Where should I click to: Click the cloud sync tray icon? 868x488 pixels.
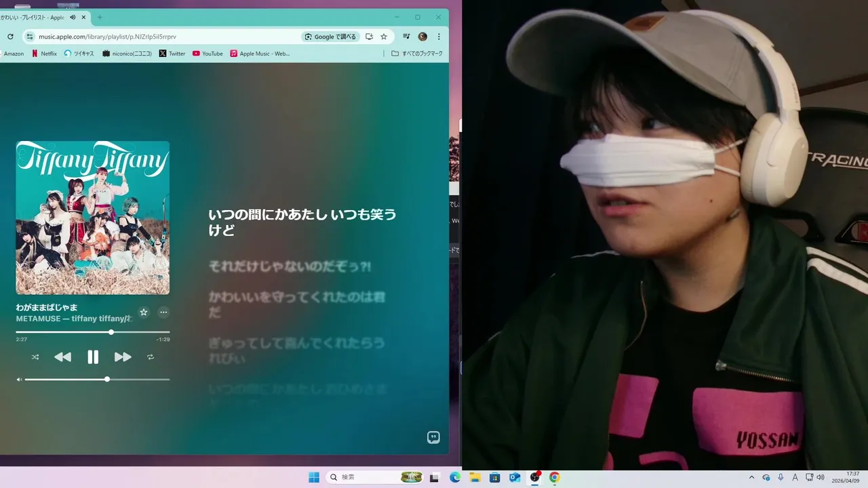coord(766,477)
